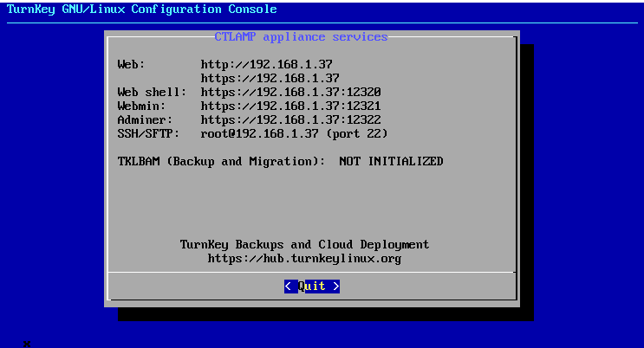Screen dimensions: 644x348
Task: Click the HTTP web address http://192.168.1.37
Action: [x=266, y=64]
